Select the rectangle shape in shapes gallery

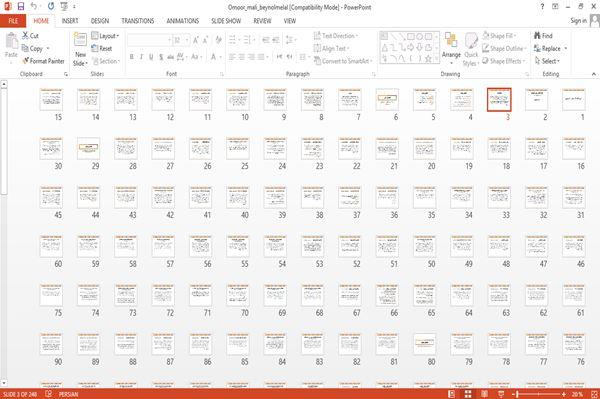(411, 37)
